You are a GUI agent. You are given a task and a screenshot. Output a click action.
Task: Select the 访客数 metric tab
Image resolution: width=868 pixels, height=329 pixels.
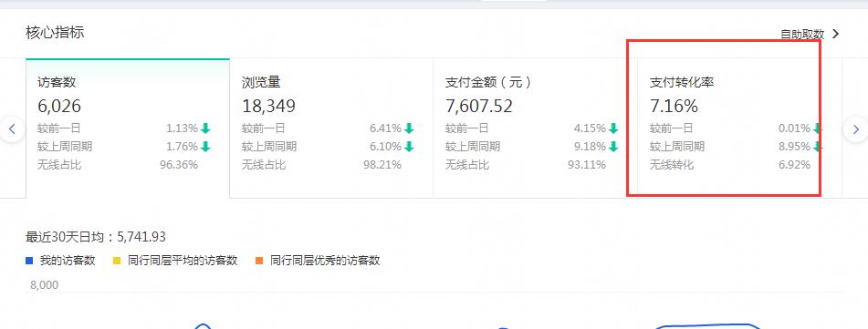pos(127,129)
